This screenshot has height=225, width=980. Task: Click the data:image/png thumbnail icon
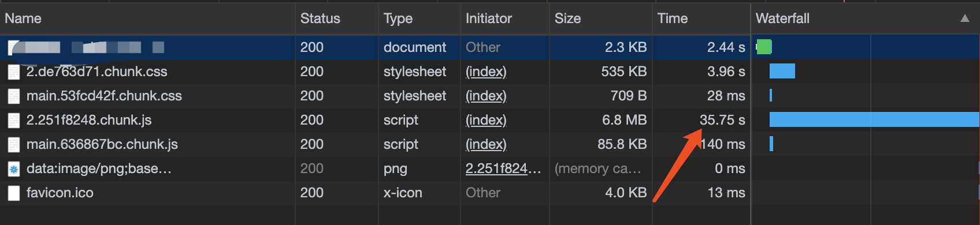click(x=14, y=169)
